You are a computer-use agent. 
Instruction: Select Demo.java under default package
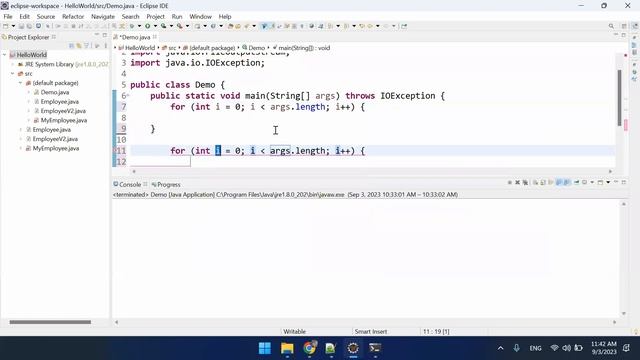(55, 92)
